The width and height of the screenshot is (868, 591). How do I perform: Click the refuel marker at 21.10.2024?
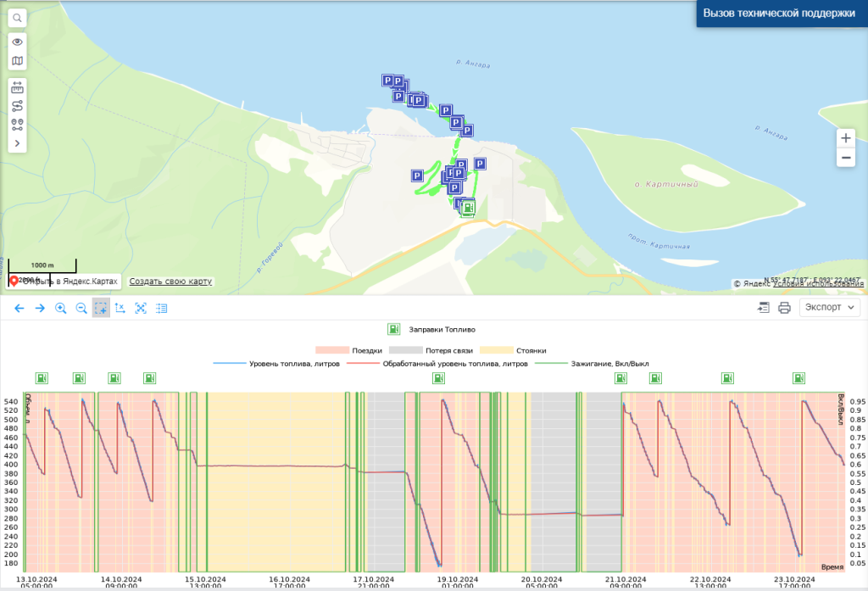coord(621,378)
